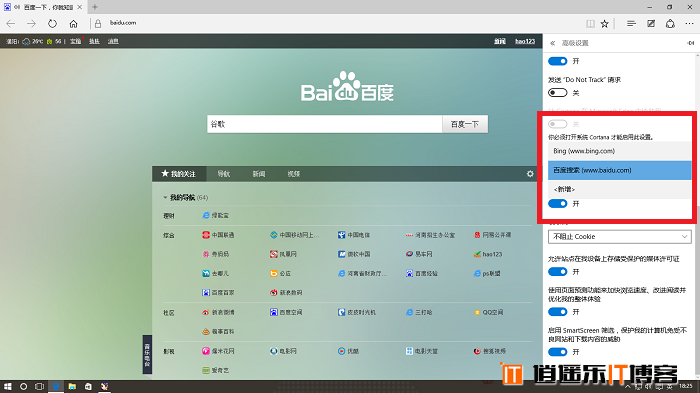Open File Explorer from taskbar
Screen dimensions: 700x393
(x=72, y=386)
